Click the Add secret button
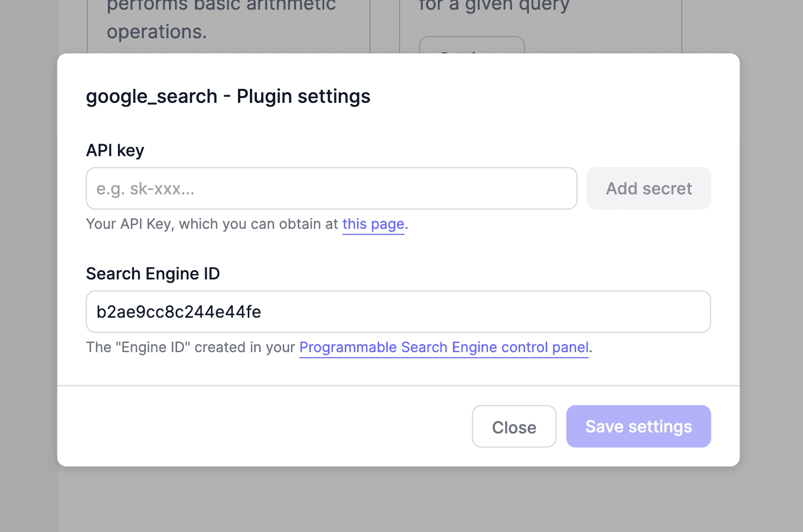The height and width of the screenshot is (532, 803). (x=648, y=188)
